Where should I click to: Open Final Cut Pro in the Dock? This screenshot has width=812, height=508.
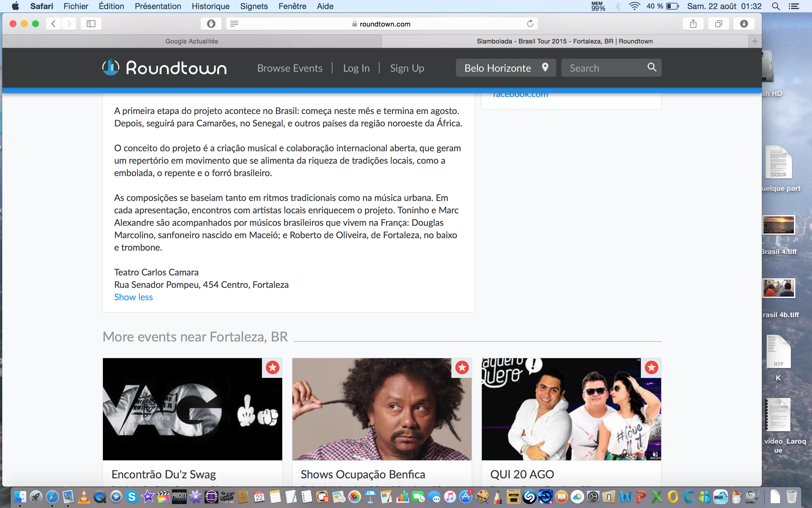click(x=164, y=497)
